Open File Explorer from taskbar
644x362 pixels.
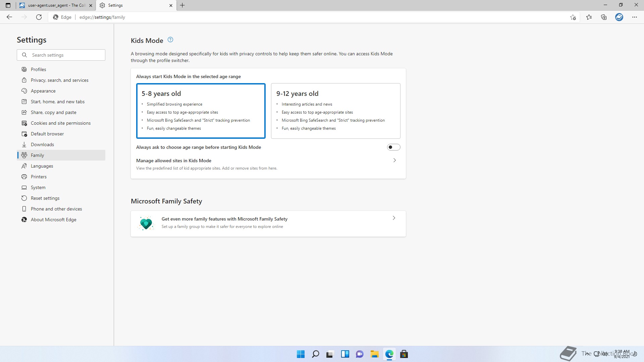tap(374, 354)
